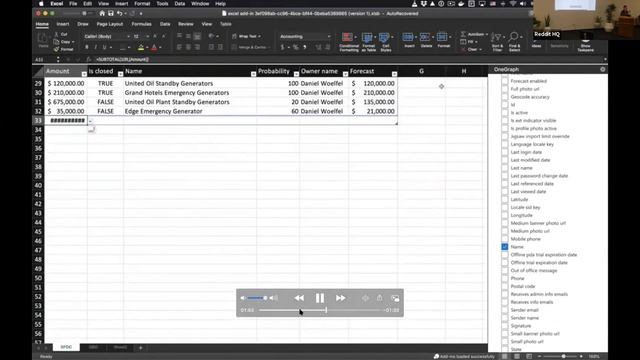
Task: Click the Paste clipboard icon
Action: coord(43,38)
